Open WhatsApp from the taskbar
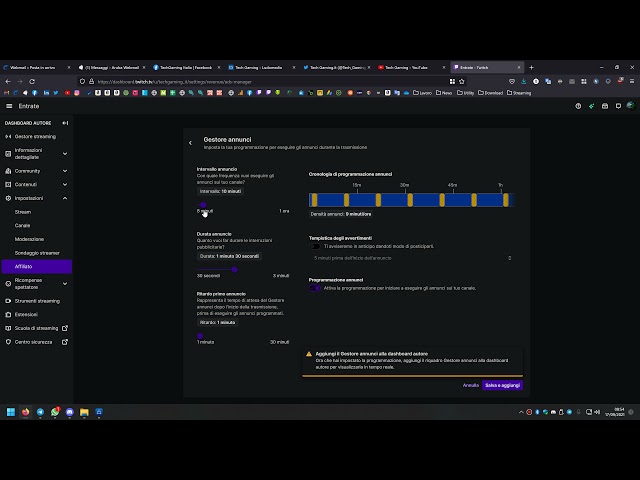 click(55, 412)
